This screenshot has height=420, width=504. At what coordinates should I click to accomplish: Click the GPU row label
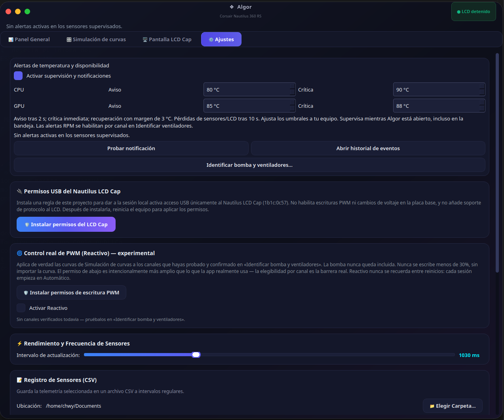click(19, 106)
